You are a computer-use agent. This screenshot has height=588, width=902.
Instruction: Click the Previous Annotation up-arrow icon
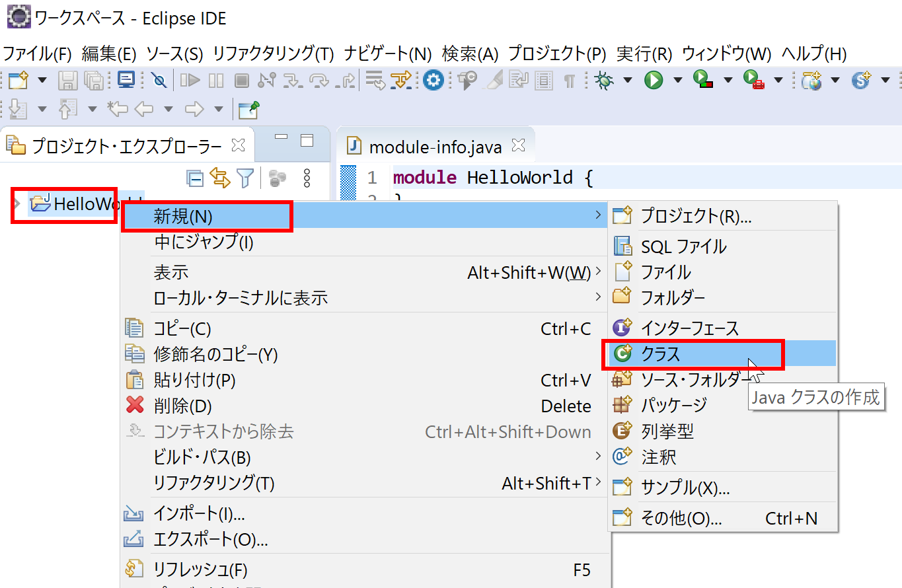[x=68, y=108]
